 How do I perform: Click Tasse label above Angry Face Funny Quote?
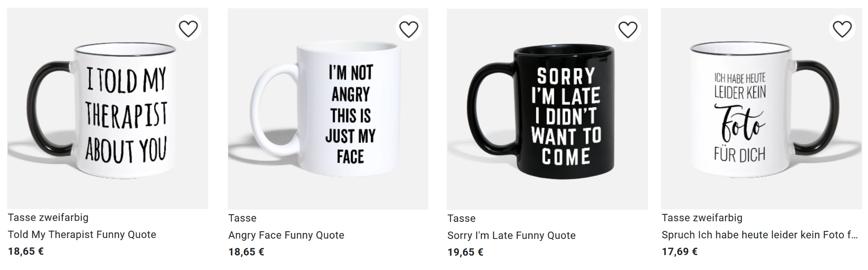[242, 218]
